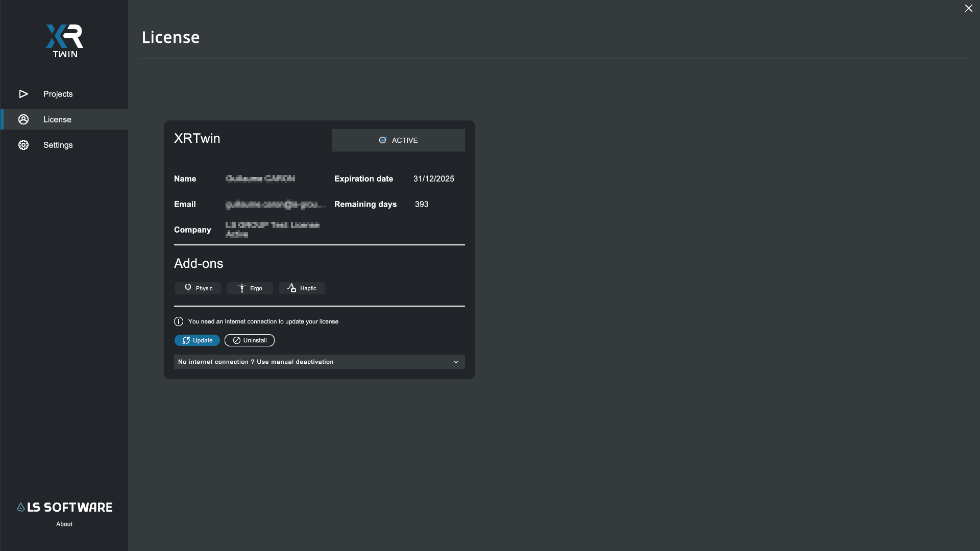Click the Email field label

point(185,204)
